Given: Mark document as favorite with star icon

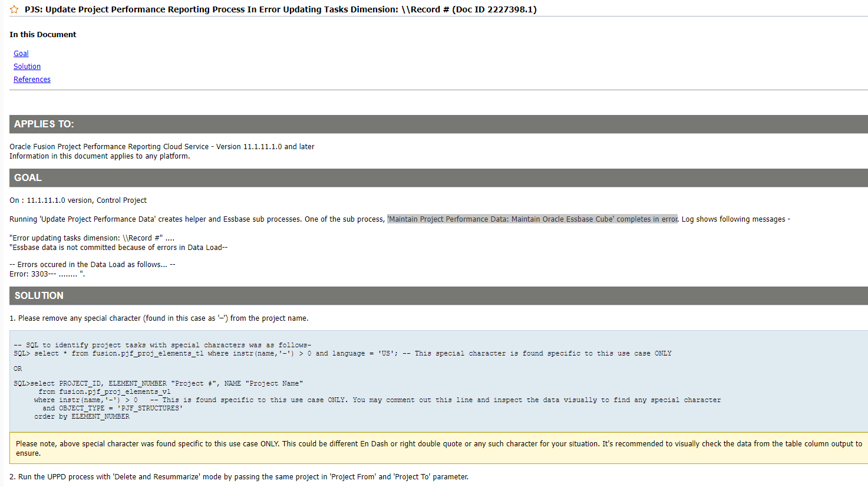Looking at the screenshot, I should point(14,9).
